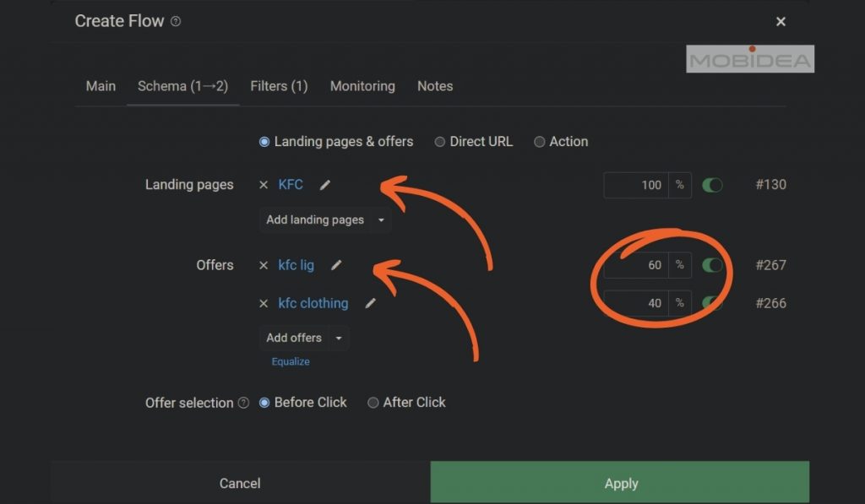Image resolution: width=865 pixels, height=504 pixels.
Task: Click the kfc lig weight percentage field
Action: pyautogui.click(x=638, y=265)
